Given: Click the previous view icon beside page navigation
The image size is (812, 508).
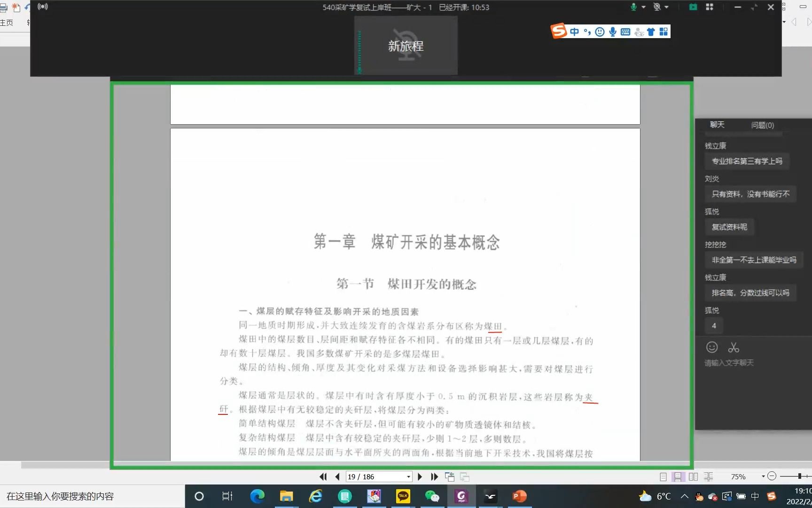Looking at the screenshot, I should pyautogui.click(x=450, y=476).
